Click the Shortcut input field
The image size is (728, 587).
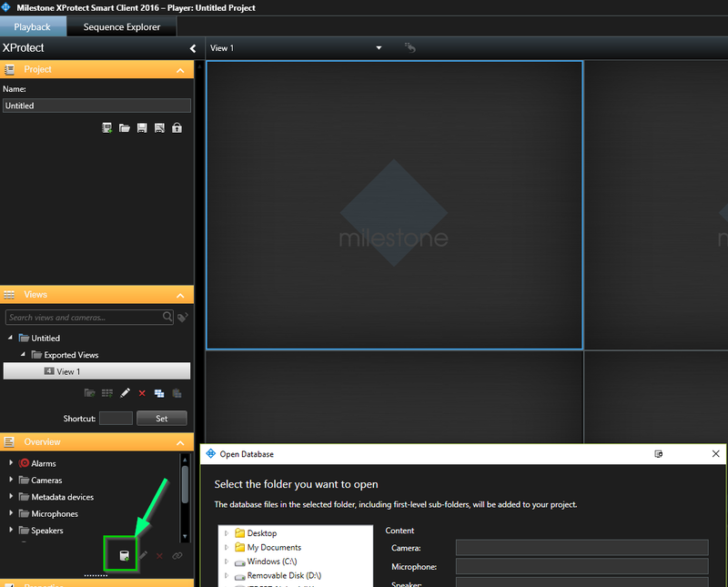click(116, 418)
